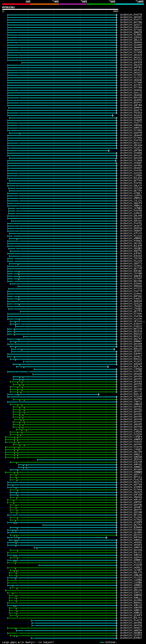The height and width of the screenshot is (644, 146).
Task: Select hit label UniRef100_P27492
Action: [x=131, y=130]
